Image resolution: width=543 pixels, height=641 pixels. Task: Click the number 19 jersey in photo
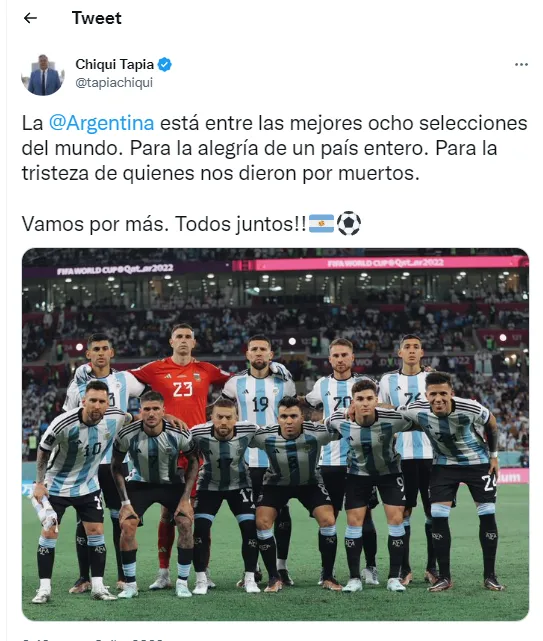click(x=258, y=403)
